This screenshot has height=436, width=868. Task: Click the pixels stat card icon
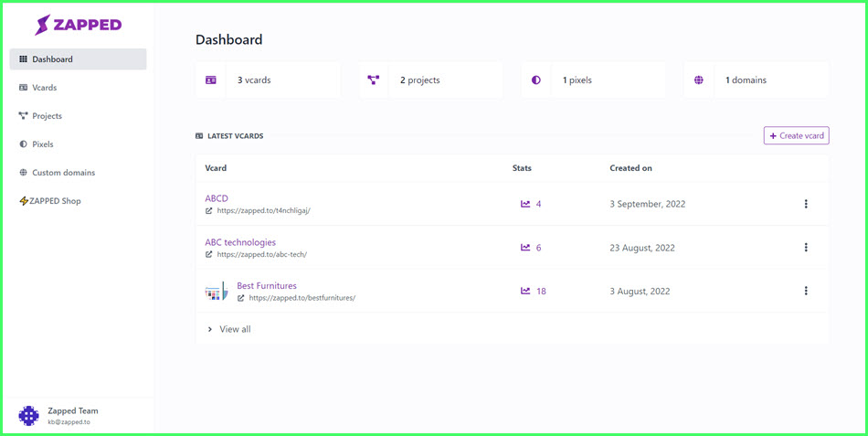[x=535, y=80]
